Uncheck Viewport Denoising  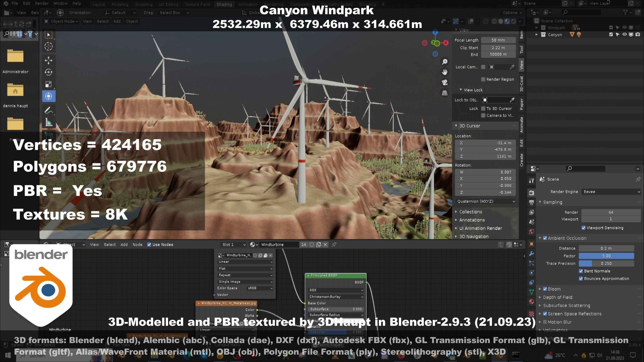pos(583,228)
